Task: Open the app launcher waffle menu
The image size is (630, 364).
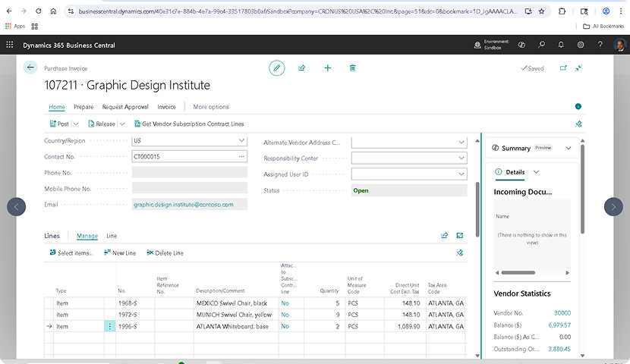Action: (x=10, y=45)
